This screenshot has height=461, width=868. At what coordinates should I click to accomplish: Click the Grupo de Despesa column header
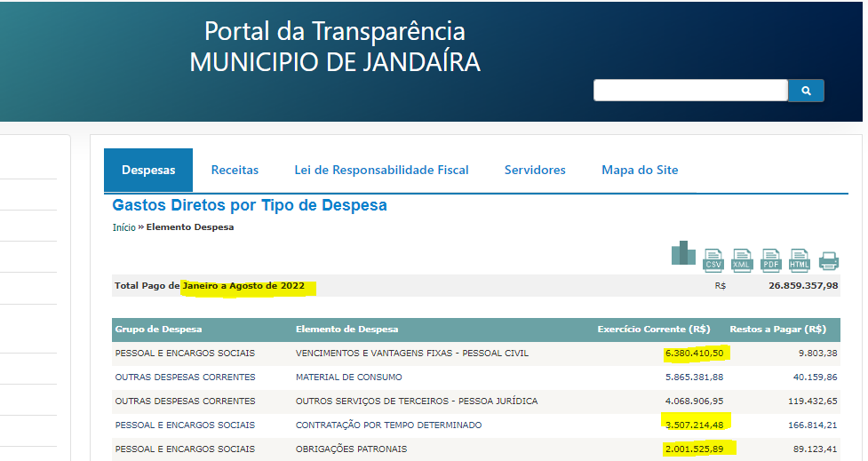point(158,330)
